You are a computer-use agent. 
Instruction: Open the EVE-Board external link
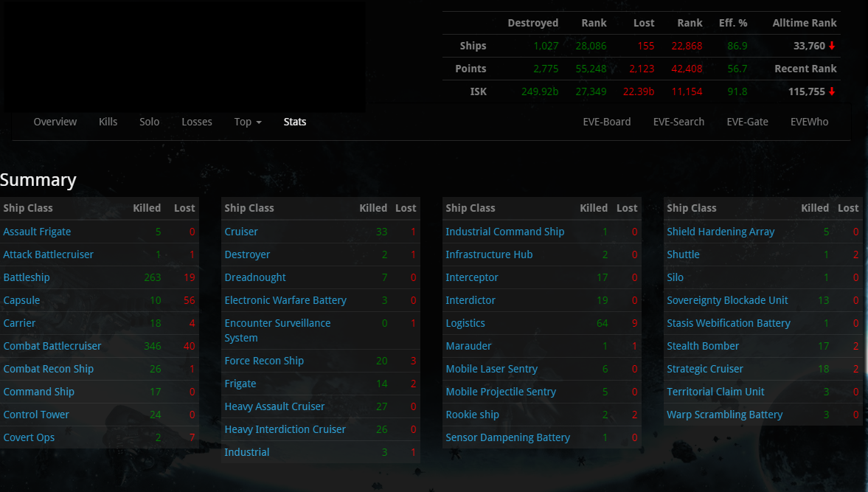[x=607, y=122]
